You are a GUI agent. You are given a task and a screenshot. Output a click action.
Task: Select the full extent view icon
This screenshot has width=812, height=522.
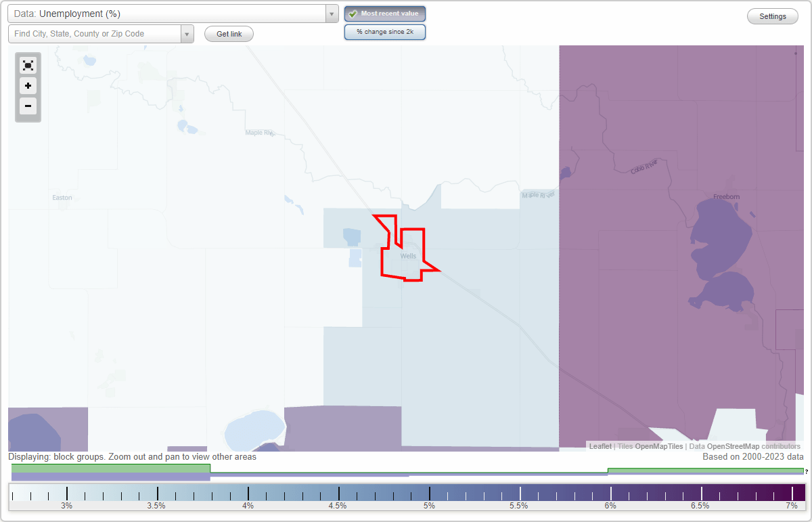coord(28,65)
